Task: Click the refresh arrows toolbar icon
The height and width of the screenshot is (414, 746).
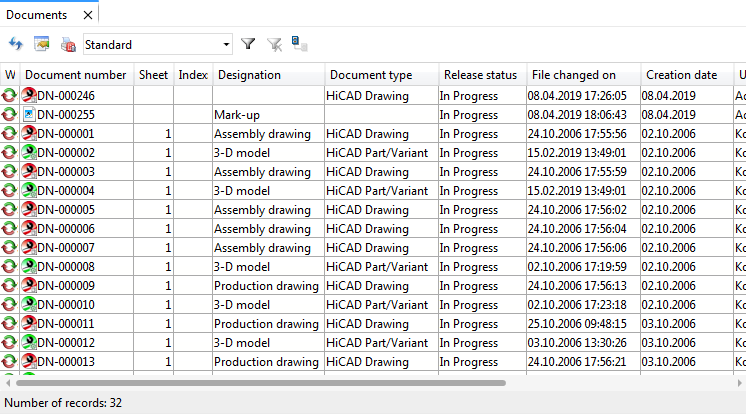Action: click(15, 44)
